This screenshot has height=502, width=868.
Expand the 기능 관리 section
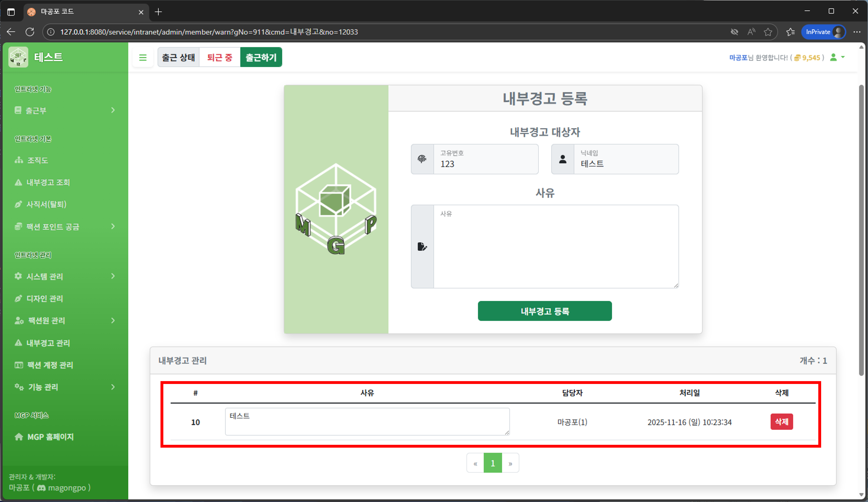pos(66,387)
